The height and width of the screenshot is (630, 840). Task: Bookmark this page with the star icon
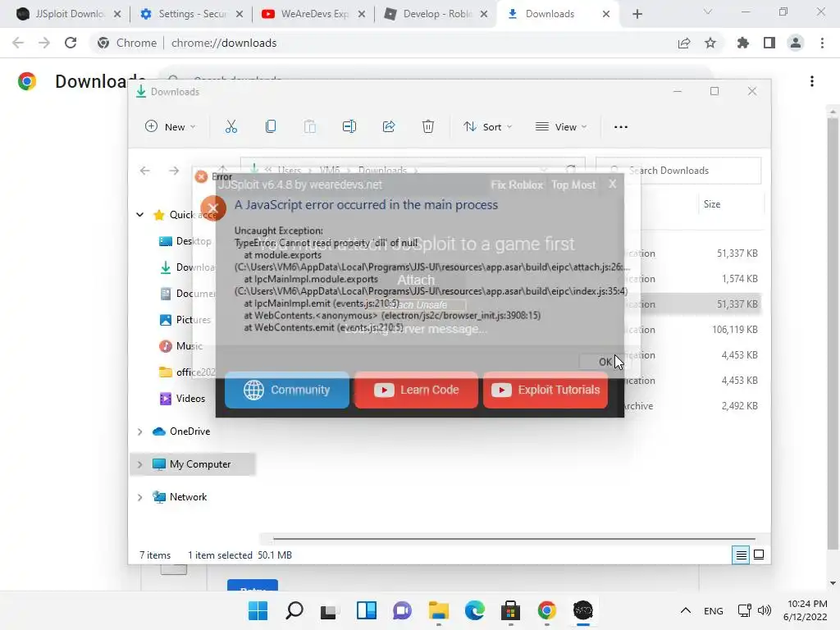710,43
